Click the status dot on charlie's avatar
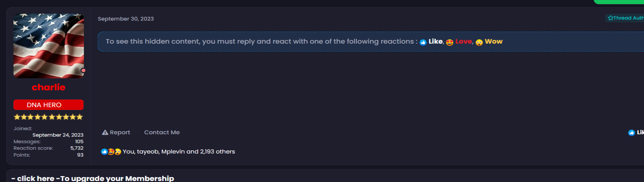The height and width of the screenshot is (182, 644). click(83, 70)
